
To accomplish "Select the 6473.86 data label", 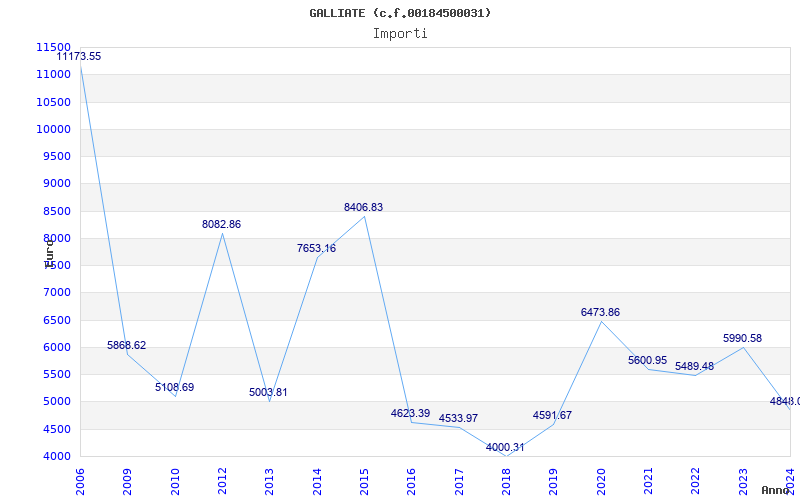I will pos(601,312).
